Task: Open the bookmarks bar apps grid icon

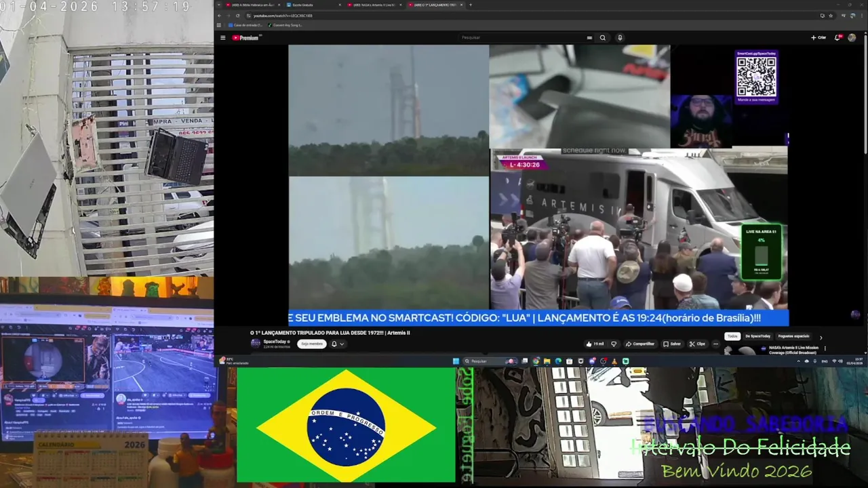Action: (x=219, y=25)
